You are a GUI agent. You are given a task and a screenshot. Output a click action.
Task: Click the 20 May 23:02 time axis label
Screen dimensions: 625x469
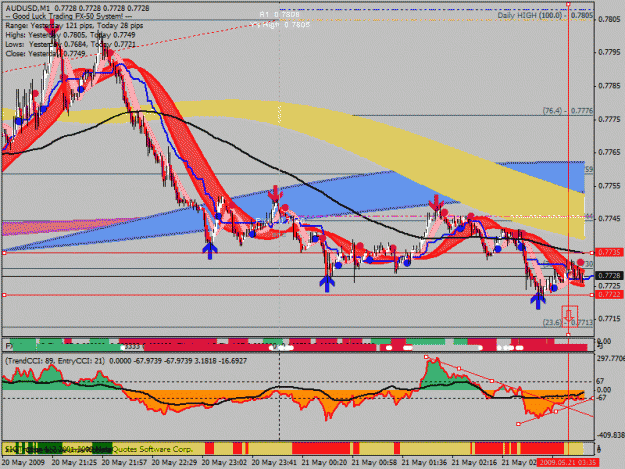pyautogui.click(x=224, y=463)
